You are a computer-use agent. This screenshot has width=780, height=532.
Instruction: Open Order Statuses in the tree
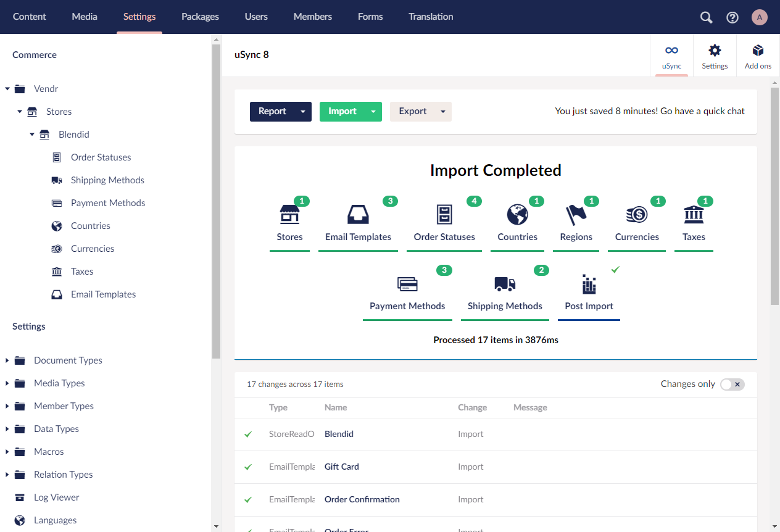(101, 157)
